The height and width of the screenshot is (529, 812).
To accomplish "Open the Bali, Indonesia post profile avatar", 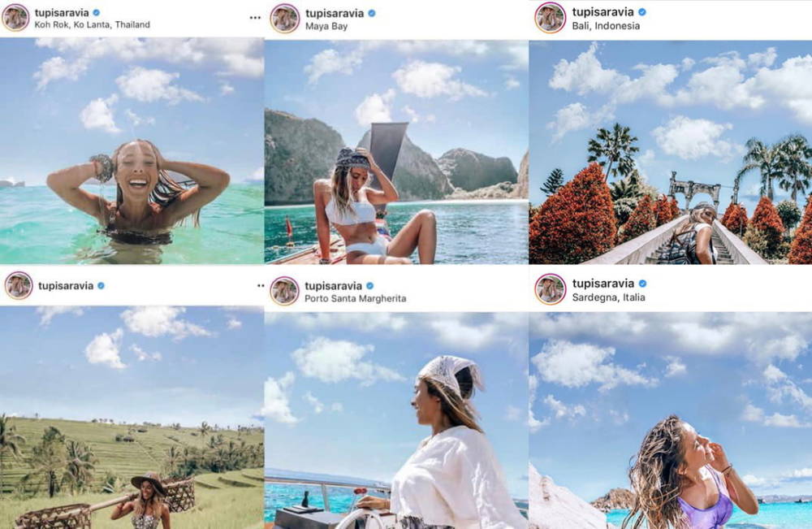I will [x=550, y=18].
